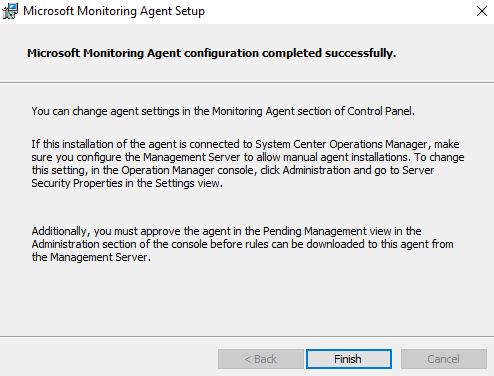Viewport: 494px width, 376px height.
Task: Click the Microsoft Monitoring Agent Setup title text
Action: [x=114, y=11]
